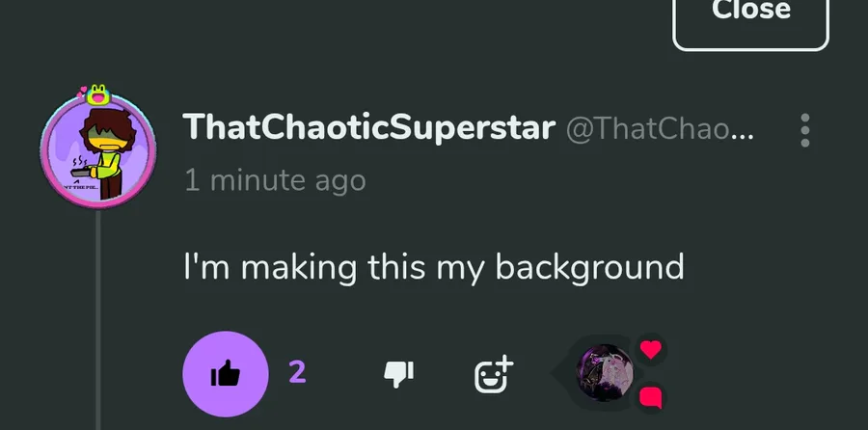View the like count number 2

297,372
